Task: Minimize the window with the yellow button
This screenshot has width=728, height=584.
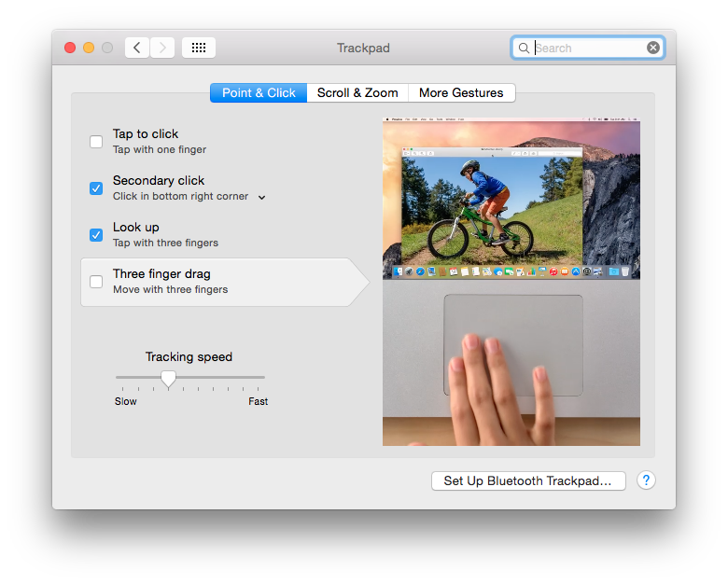Action: [x=89, y=48]
